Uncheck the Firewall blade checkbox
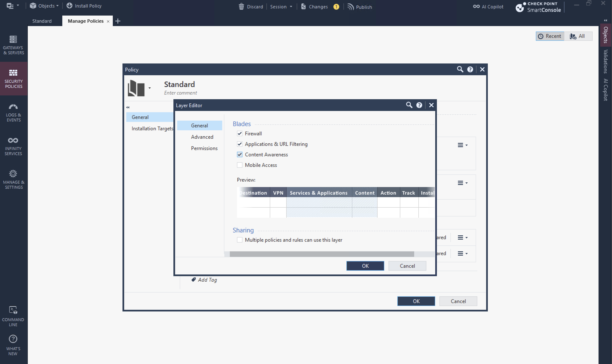The height and width of the screenshot is (364, 612). pyautogui.click(x=240, y=133)
